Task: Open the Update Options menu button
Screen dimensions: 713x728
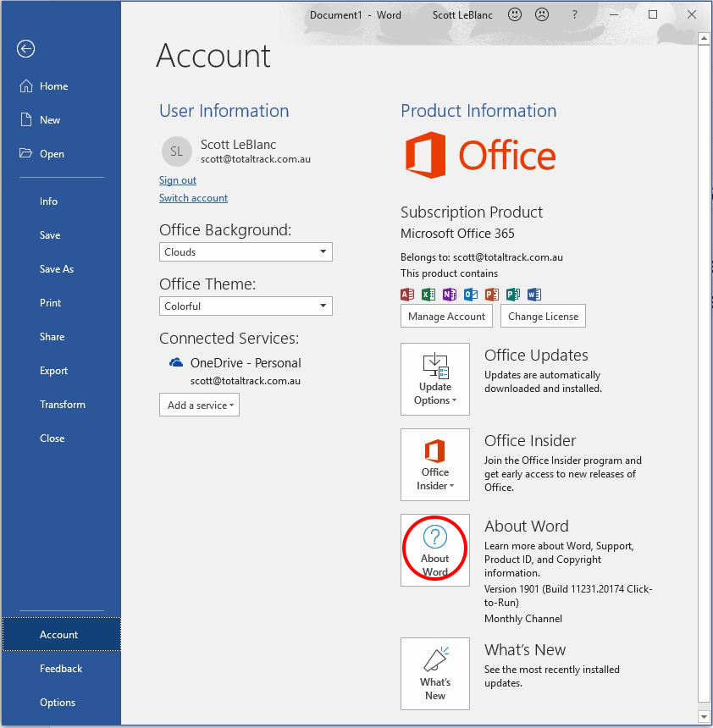Action: pos(435,379)
